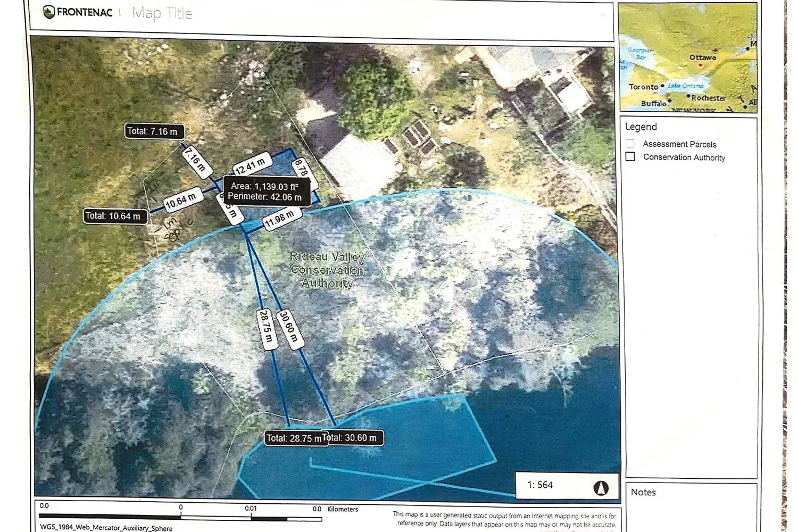Click the '28.75 m' line label
The height and width of the screenshot is (532, 798).
coord(266,329)
